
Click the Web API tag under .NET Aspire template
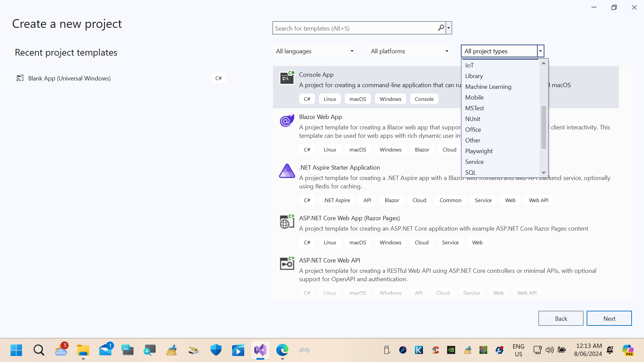click(538, 200)
